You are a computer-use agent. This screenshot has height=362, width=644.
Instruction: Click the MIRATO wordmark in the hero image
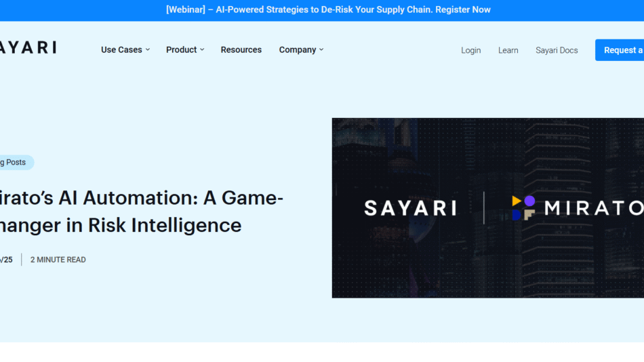(594, 208)
